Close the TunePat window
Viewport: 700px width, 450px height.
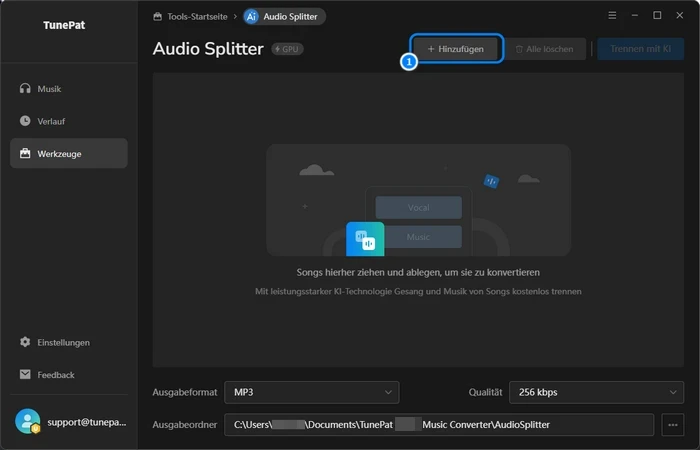tap(679, 16)
